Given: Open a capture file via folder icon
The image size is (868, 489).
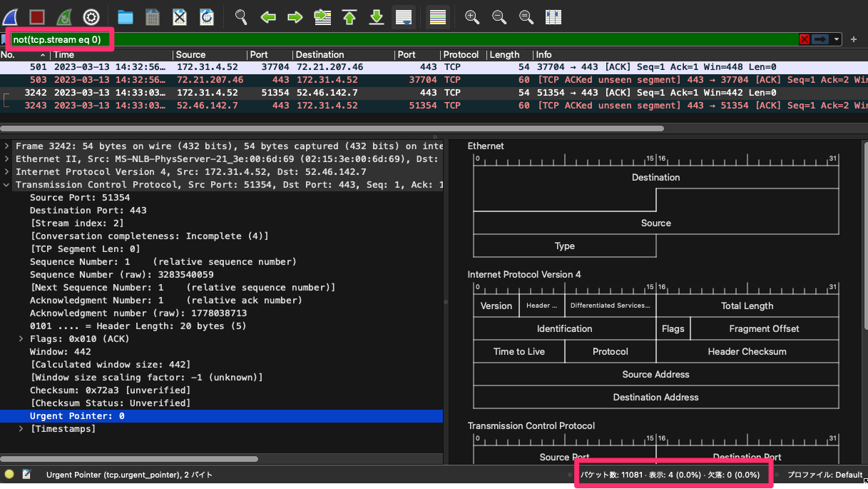Looking at the screenshot, I should point(126,17).
